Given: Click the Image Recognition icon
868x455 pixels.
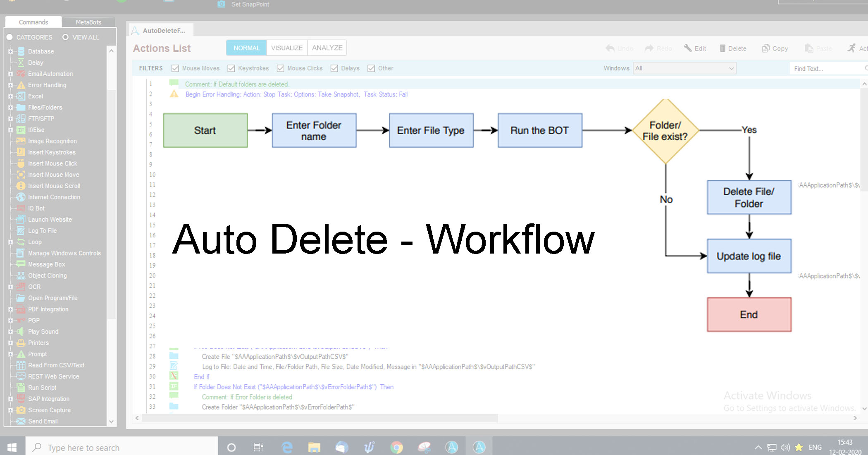Looking at the screenshot, I should point(21,141).
